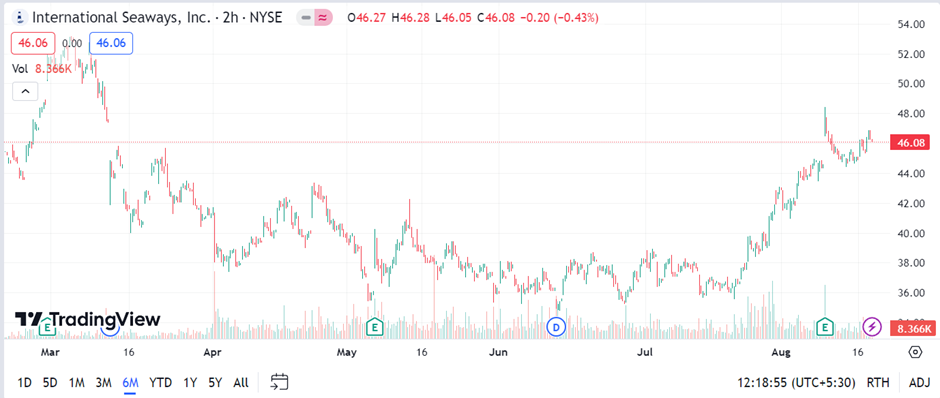This screenshot has width=940, height=398.
Task: Open the date range calendar icon
Action: coord(279,382)
